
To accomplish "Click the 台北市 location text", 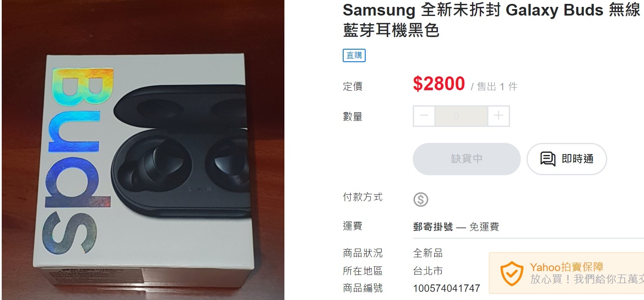I will (428, 271).
